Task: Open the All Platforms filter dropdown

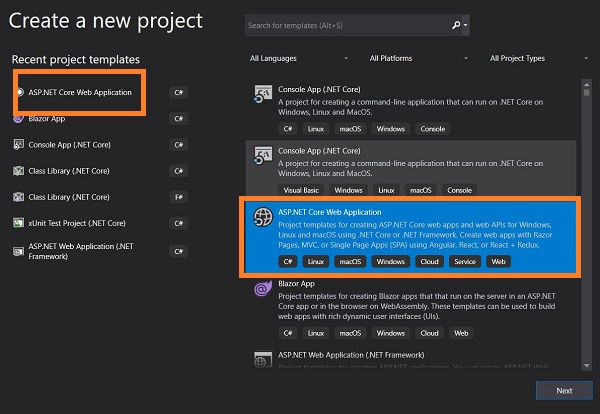Action: [x=419, y=58]
